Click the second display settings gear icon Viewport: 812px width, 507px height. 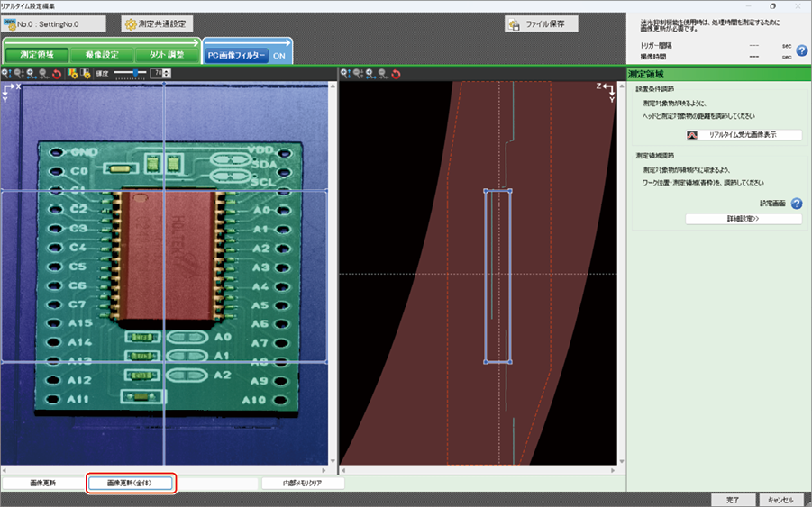click(x=86, y=73)
